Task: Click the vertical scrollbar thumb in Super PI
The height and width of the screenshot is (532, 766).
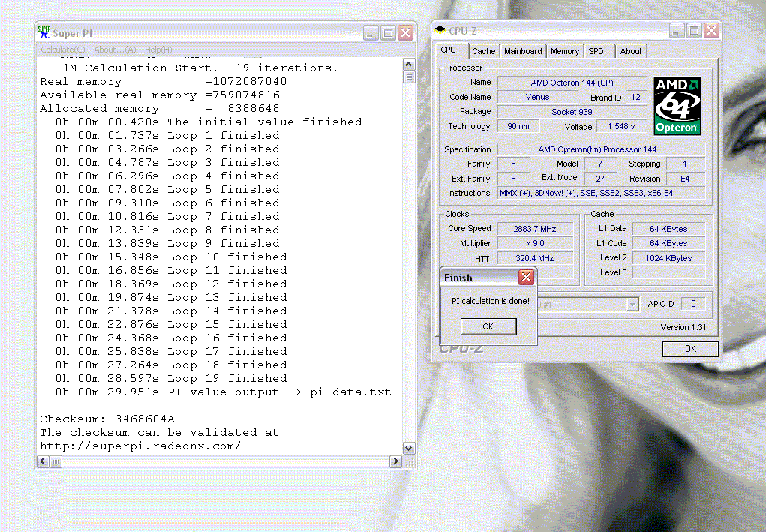Action: [x=409, y=77]
